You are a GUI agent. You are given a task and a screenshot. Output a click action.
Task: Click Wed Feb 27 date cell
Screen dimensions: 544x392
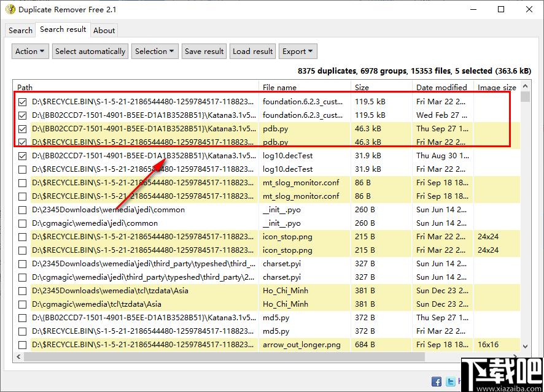pos(442,115)
